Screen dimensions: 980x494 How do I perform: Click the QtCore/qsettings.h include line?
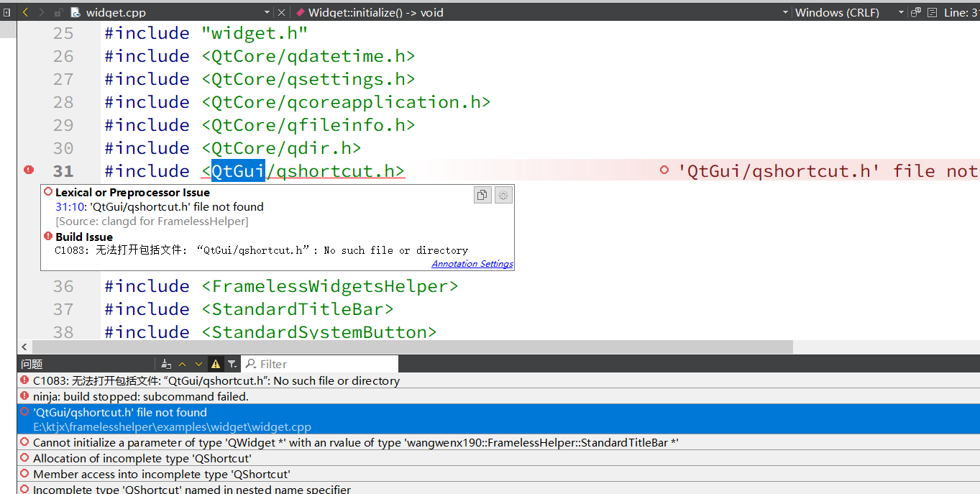[260, 79]
